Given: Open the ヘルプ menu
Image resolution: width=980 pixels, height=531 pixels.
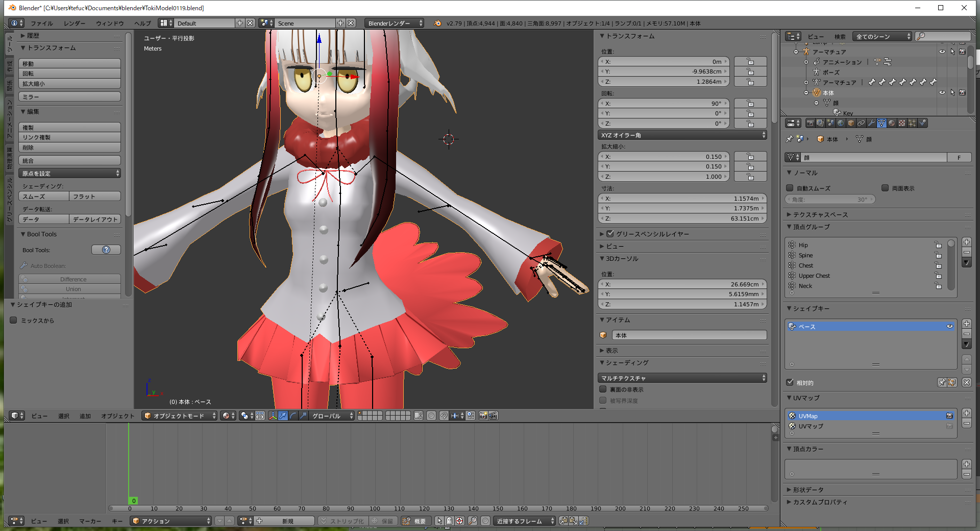Looking at the screenshot, I should pyautogui.click(x=142, y=23).
